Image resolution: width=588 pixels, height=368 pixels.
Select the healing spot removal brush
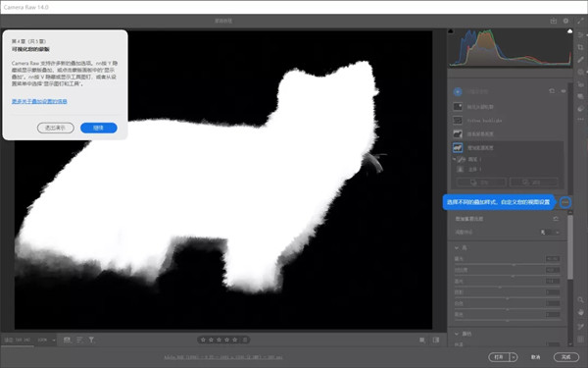581,60
